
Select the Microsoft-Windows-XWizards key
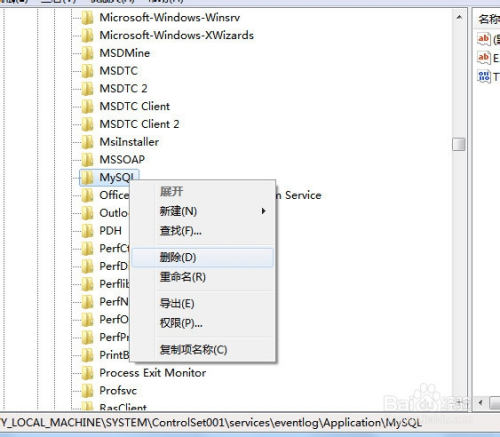coord(177,35)
